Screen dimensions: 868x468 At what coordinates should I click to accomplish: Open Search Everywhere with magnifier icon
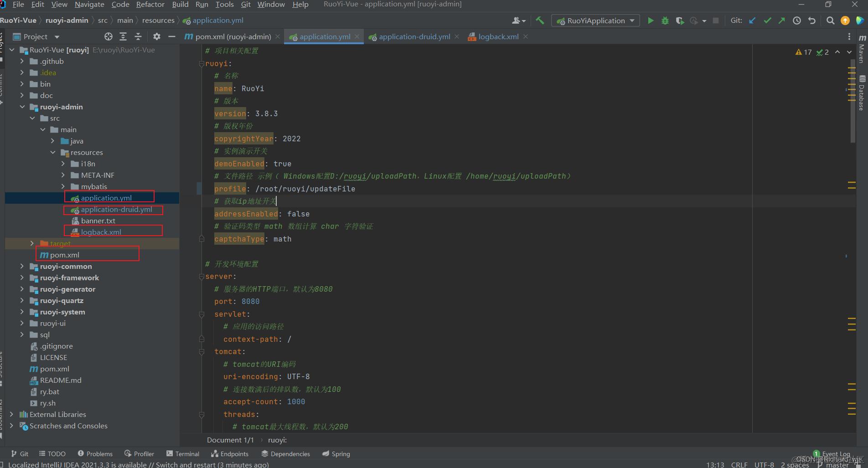pyautogui.click(x=830, y=21)
